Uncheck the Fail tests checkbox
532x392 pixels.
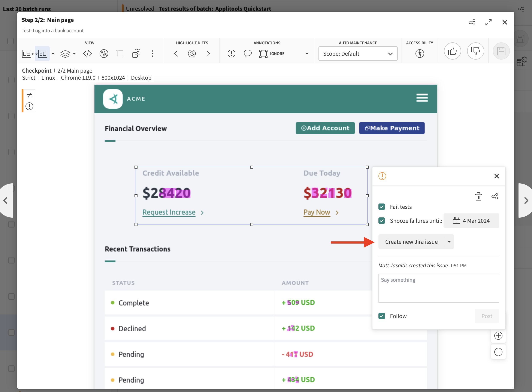(x=382, y=207)
